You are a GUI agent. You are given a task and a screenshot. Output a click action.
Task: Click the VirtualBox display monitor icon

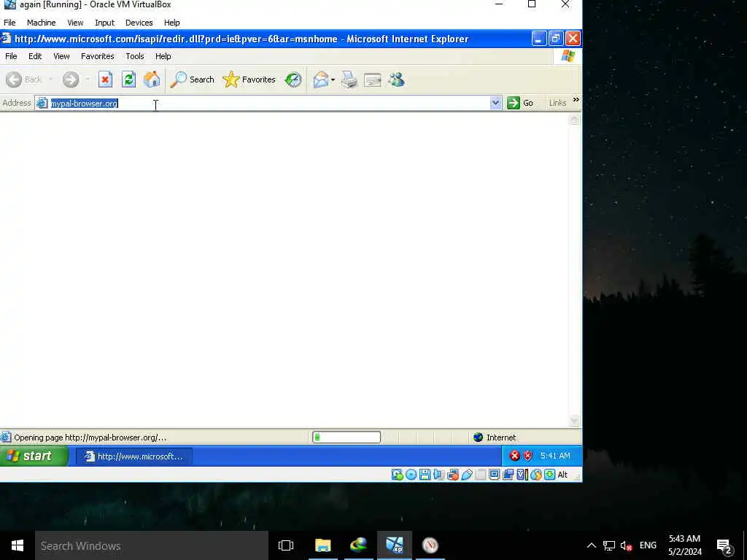[495, 474]
